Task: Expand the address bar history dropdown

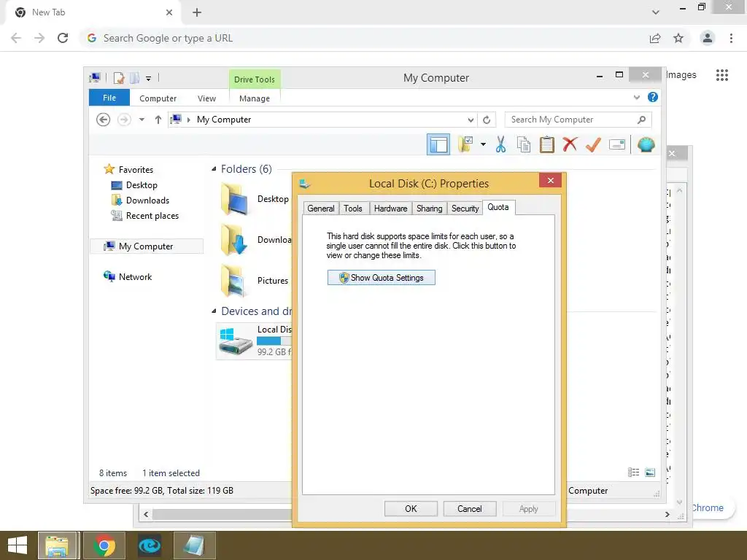Action: (x=471, y=120)
